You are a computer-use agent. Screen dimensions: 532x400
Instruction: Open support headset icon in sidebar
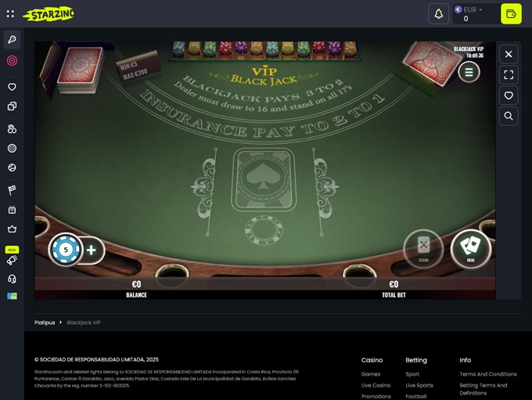12,279
